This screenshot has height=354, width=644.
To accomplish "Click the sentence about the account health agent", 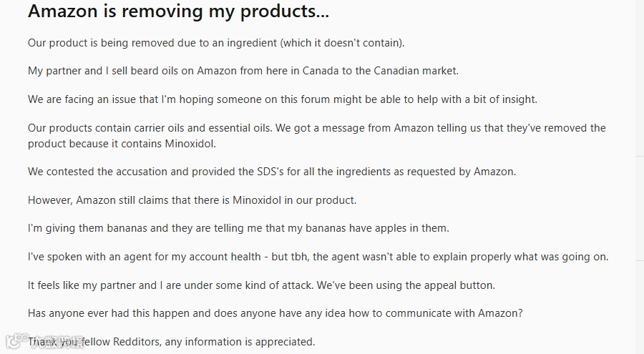I will (x=318, y=257).
